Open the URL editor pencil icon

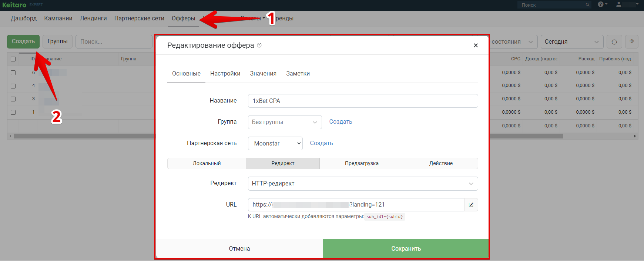[471, 205]
